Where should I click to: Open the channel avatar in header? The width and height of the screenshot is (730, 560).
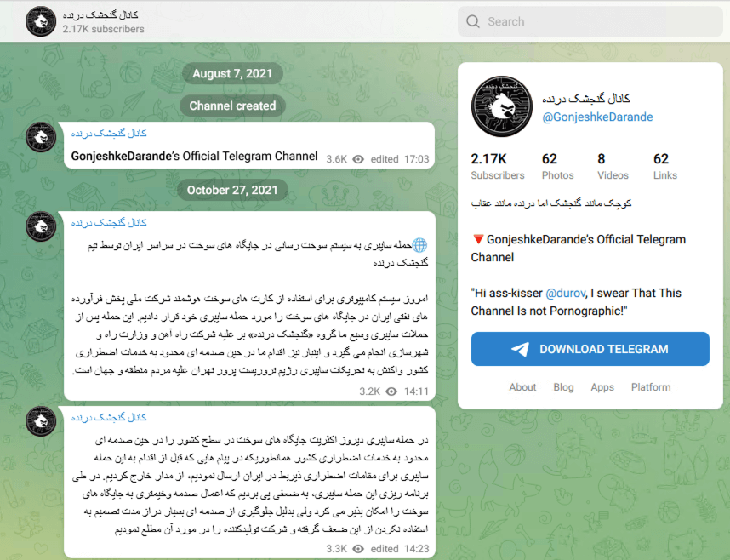click(41, 21)
